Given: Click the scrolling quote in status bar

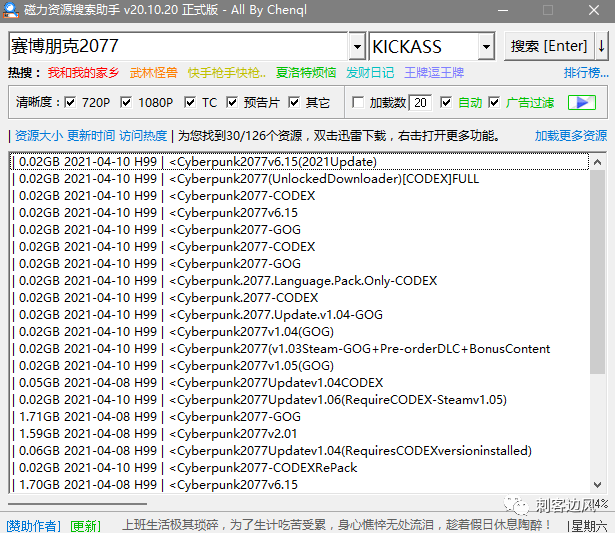Looking at the screenshot, I should (x=337, y=525).
